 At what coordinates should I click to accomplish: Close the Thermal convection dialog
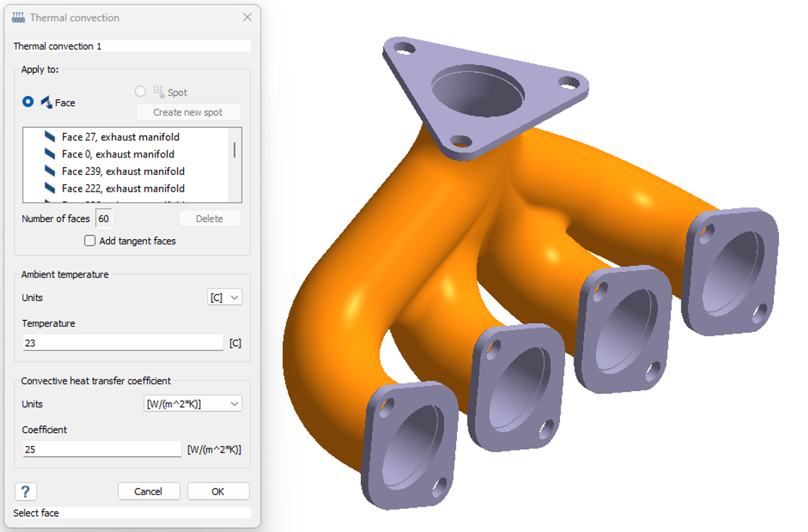pos(247,17)
